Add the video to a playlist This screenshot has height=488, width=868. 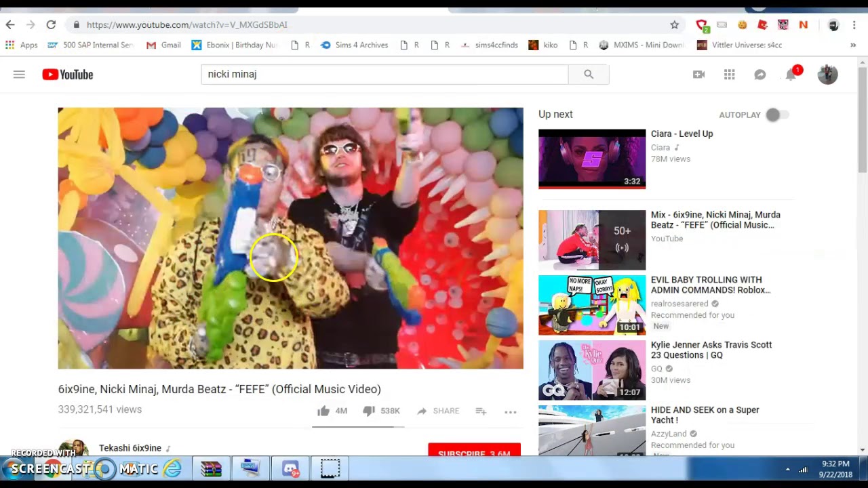(x=481, y=411)
